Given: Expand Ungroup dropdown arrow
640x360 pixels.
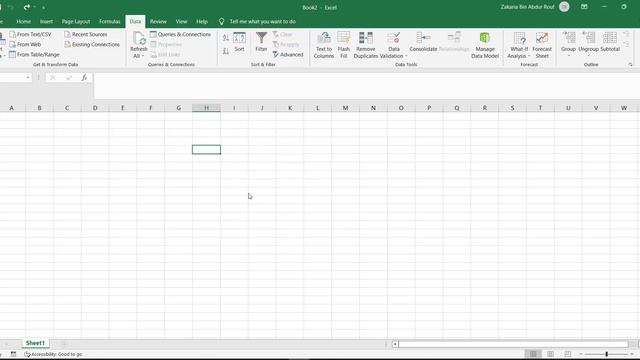Looking at the screenshot, I should [x=588, y=56].
